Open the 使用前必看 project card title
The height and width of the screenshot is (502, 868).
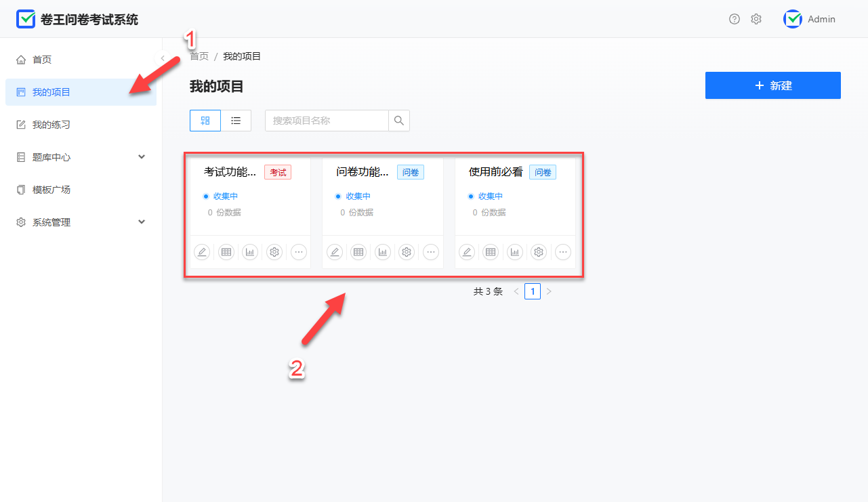(x=496, y=172)
